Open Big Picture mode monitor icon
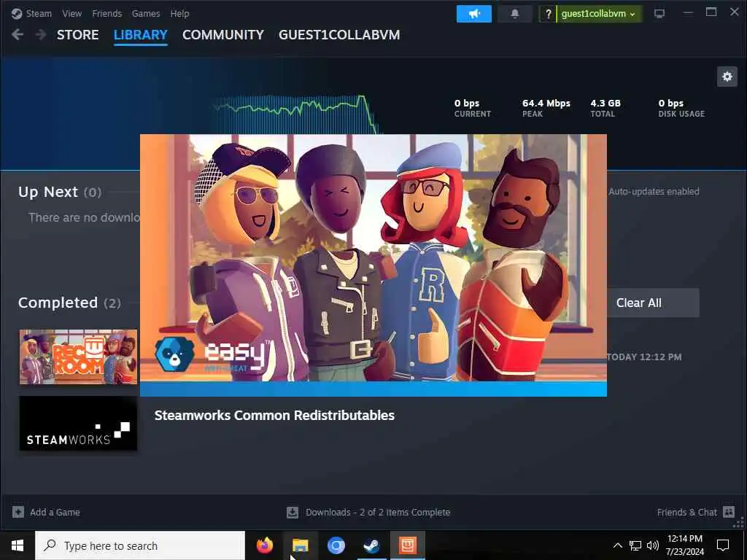This screenshot has width=747, height=560. (x=659, y=13)
